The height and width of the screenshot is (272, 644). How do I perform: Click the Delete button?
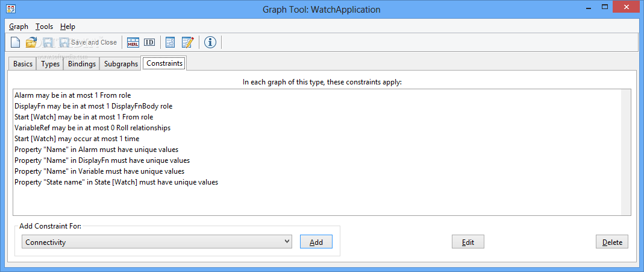click(x=612, y=242)
